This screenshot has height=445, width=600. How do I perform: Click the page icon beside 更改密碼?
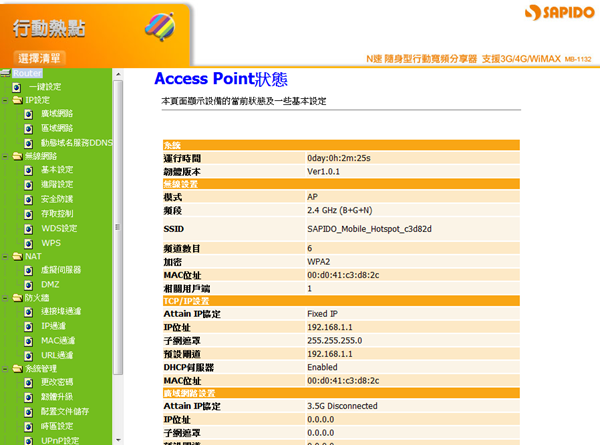28,383
